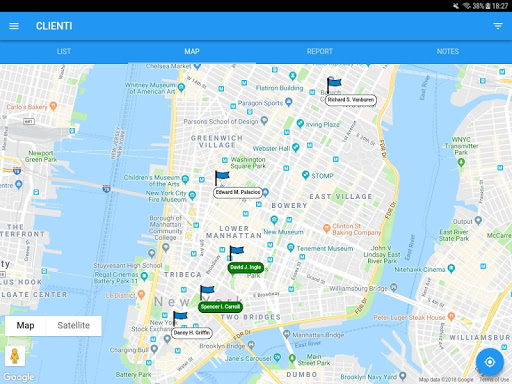Select the Map view toggle

pos(25,325)
